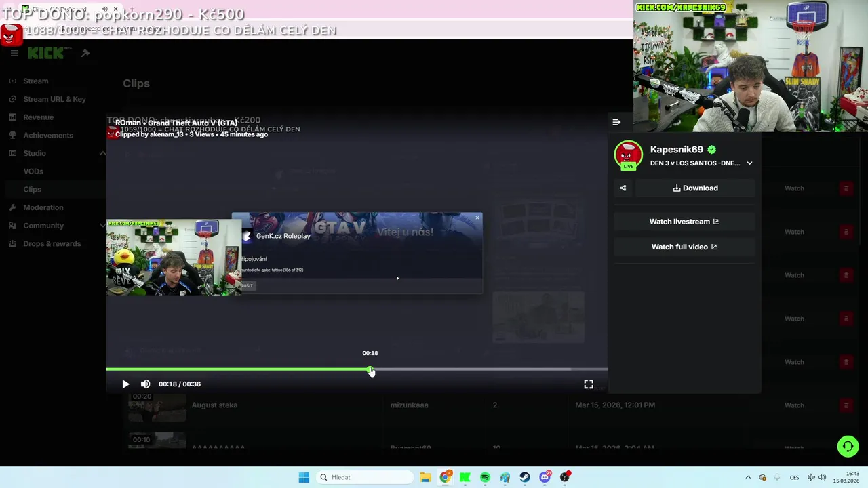Open Kapesnik69 channel avatar
This screenshot has width=868, height=488.
click(628, 155)
